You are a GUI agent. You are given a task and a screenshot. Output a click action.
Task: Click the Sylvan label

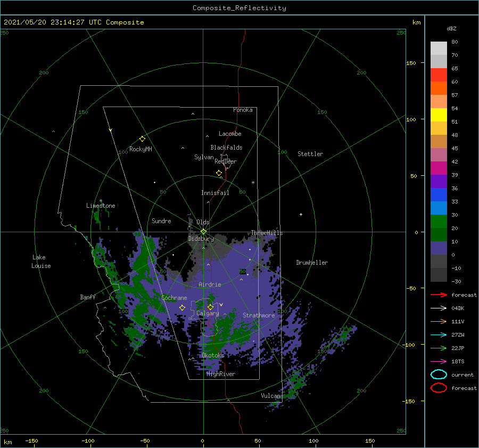pos(204,157)
